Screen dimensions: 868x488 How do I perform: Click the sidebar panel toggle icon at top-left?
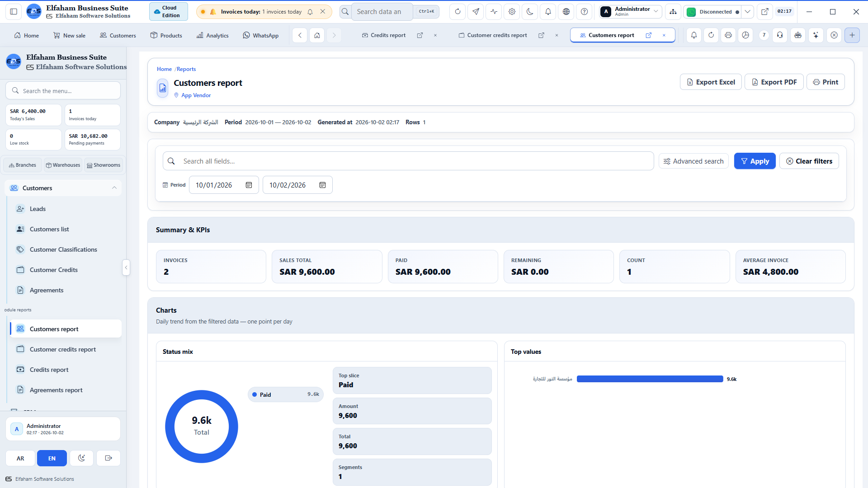click(14, 12)
